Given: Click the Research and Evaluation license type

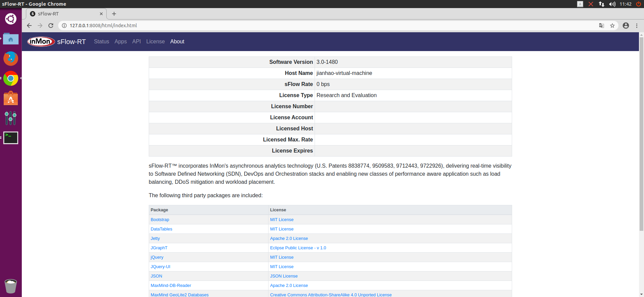Looking at the screenshot, I should point(347,95).
